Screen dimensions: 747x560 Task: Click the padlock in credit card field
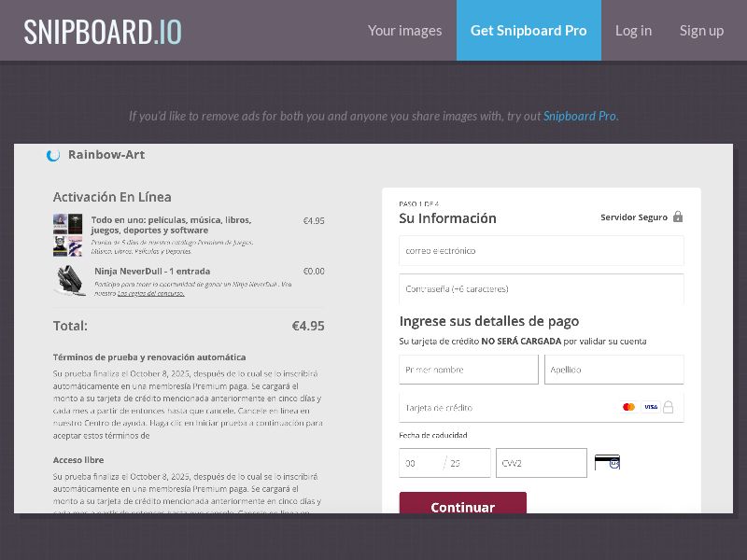(669, 407)
